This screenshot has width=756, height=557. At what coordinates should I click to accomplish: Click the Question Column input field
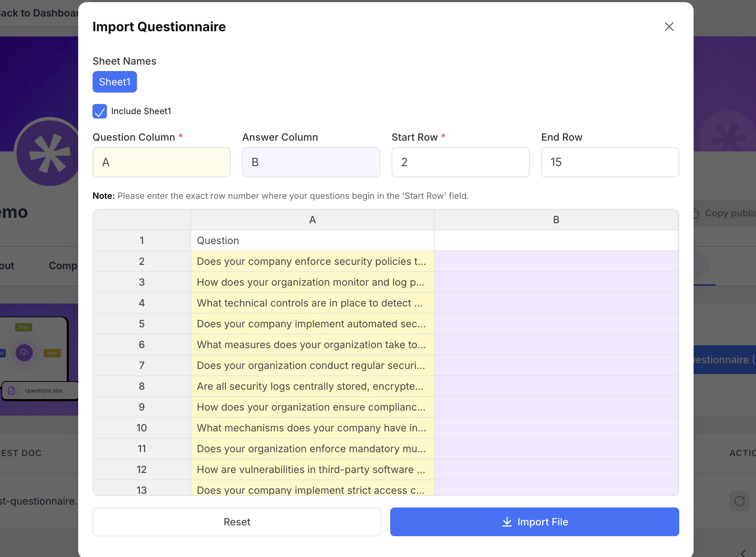[161, 162]
